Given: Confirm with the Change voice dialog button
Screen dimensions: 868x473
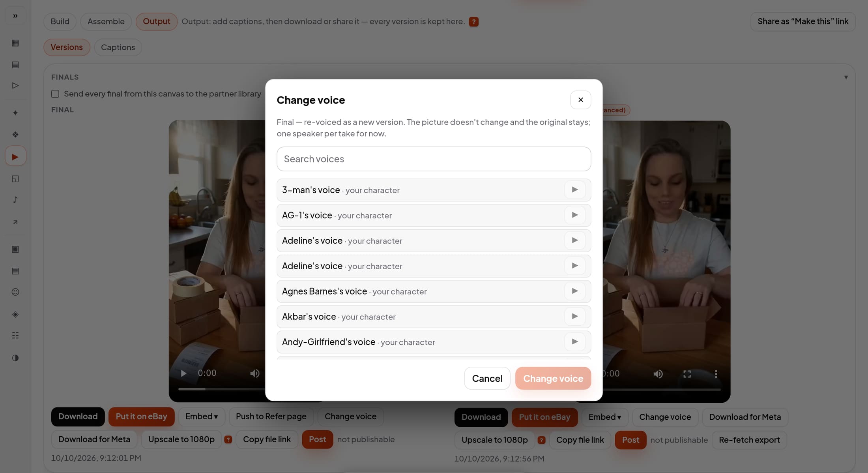Looking at the screenshot, I should click(553, 378).
